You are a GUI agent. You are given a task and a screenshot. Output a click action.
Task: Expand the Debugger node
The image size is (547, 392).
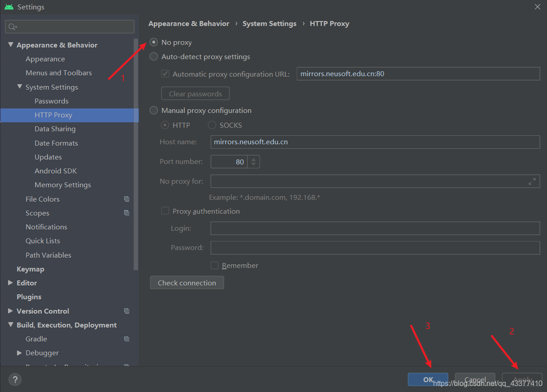pyautogui.click(x=20, y=353)
